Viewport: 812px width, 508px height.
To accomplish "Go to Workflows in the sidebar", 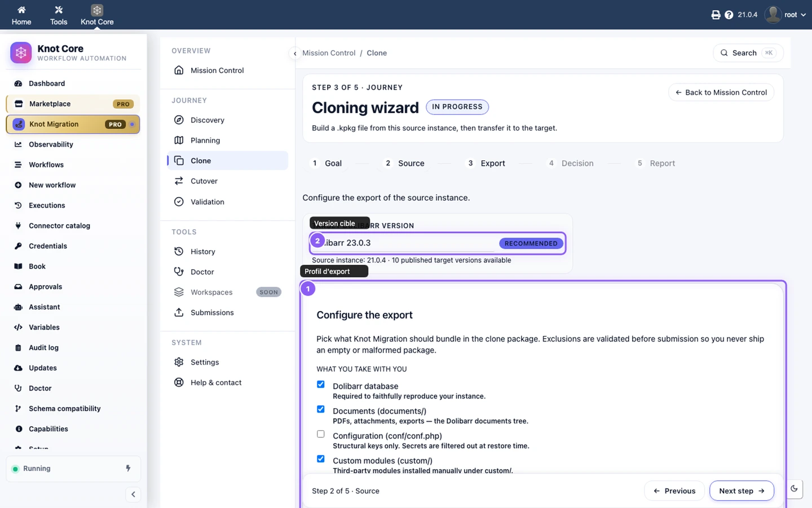I will pyautogui.click(x=73, y=165).
